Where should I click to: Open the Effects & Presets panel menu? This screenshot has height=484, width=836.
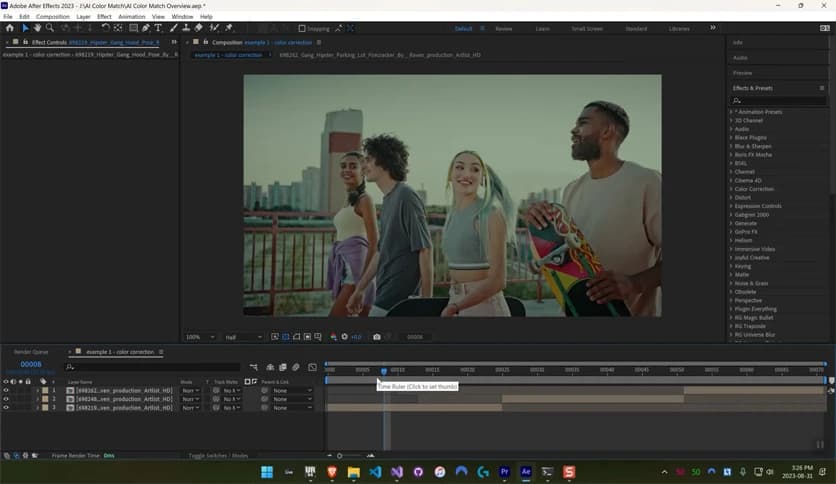822,88
